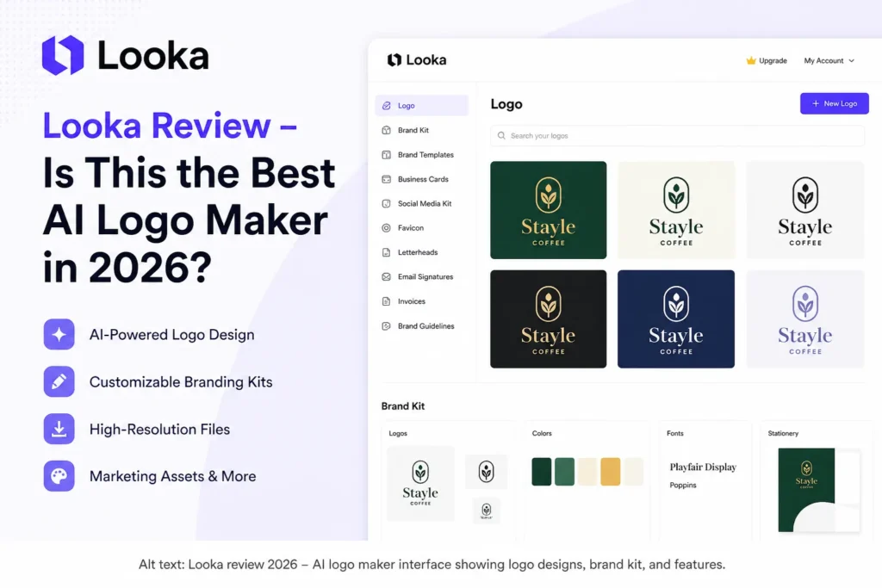The image size is (882, 588).
Task: Click the Email Signatures envelope icon
Action: coord(387,277)
